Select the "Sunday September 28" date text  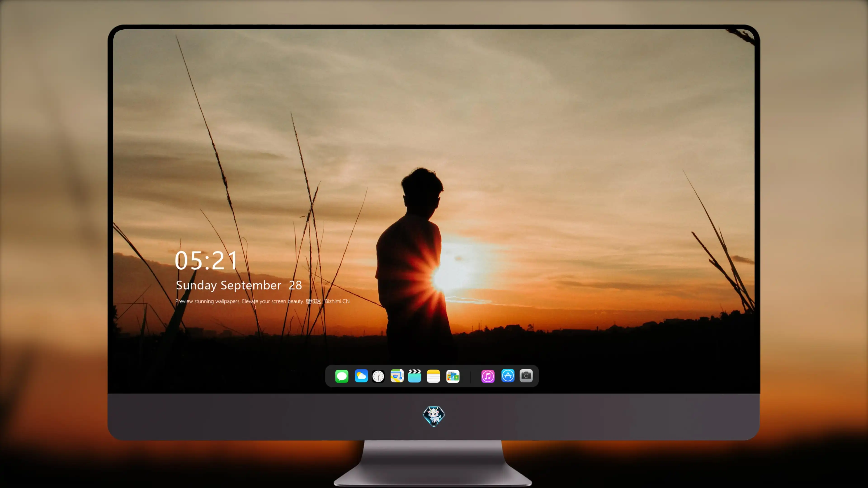[238, 285]
